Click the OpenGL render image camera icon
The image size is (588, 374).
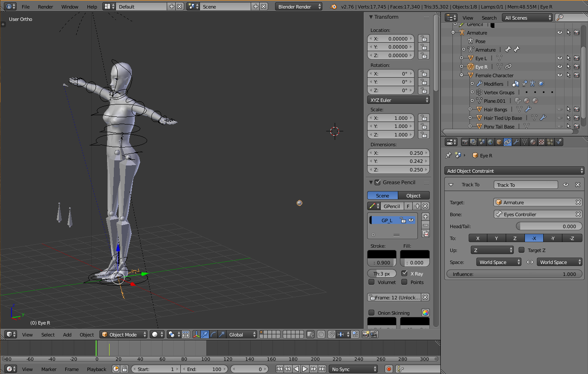tap(365, 335)
